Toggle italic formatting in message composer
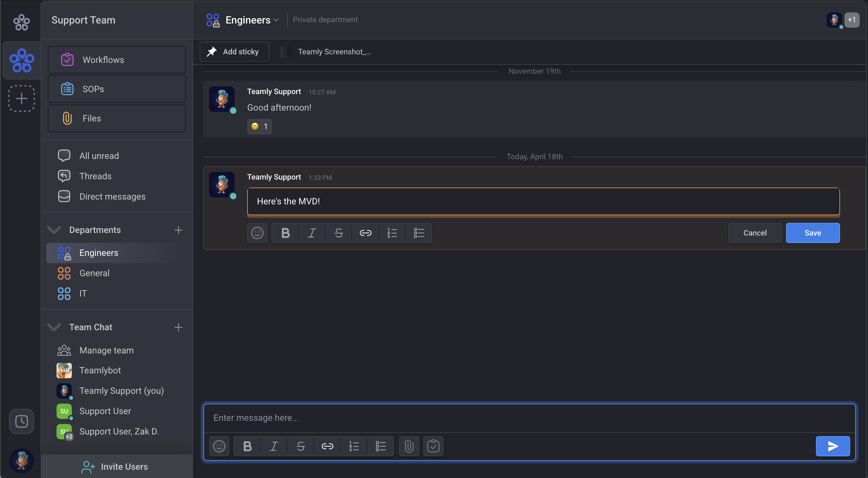Viewport: 868px width, 478px height. pos(274,446)
